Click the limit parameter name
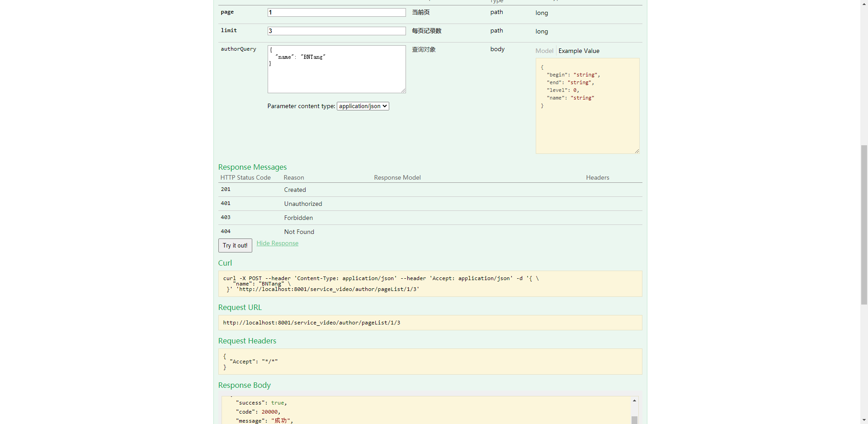The height and width of the screenshot is (424, 868). pyautogui.click(x=229, y=30)
